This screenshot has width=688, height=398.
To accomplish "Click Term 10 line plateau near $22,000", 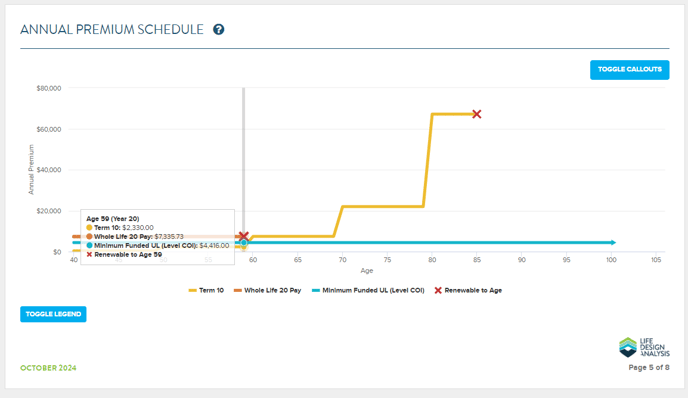I will tap(383, 206).
